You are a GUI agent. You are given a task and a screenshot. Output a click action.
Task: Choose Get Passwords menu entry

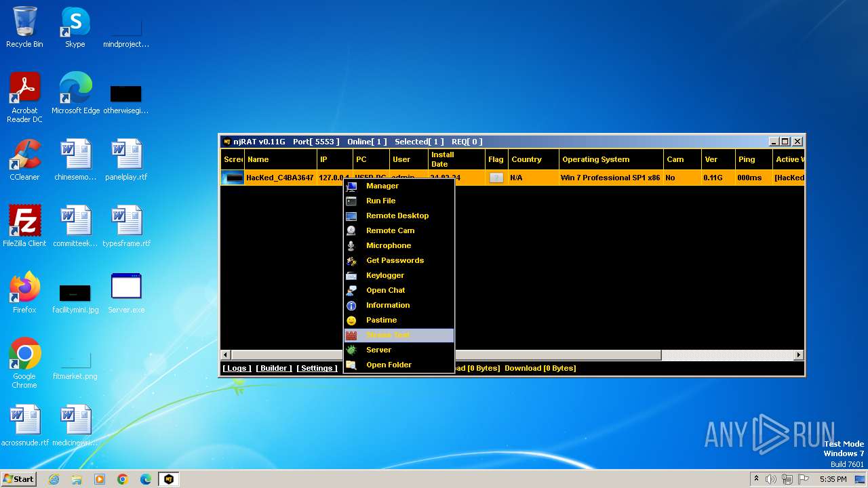[399, 261]
